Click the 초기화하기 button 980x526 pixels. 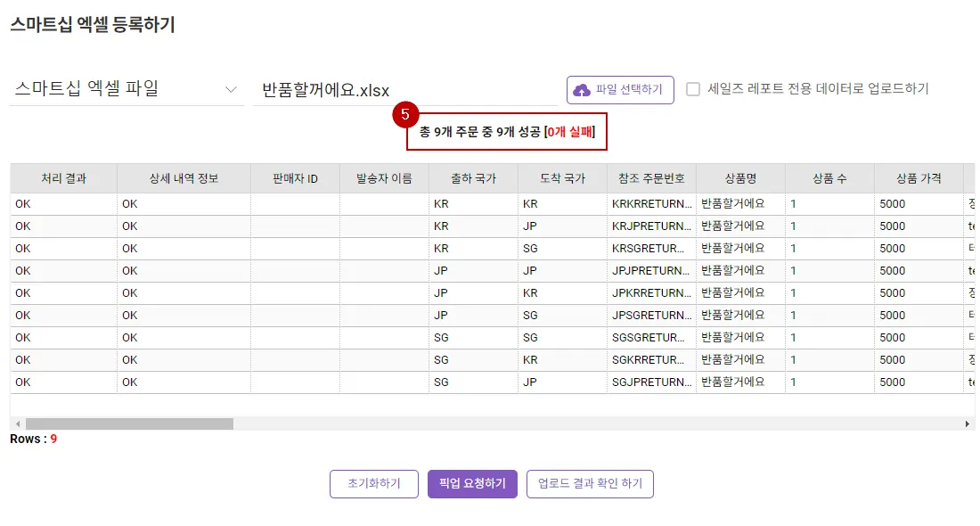pos(374,483)
